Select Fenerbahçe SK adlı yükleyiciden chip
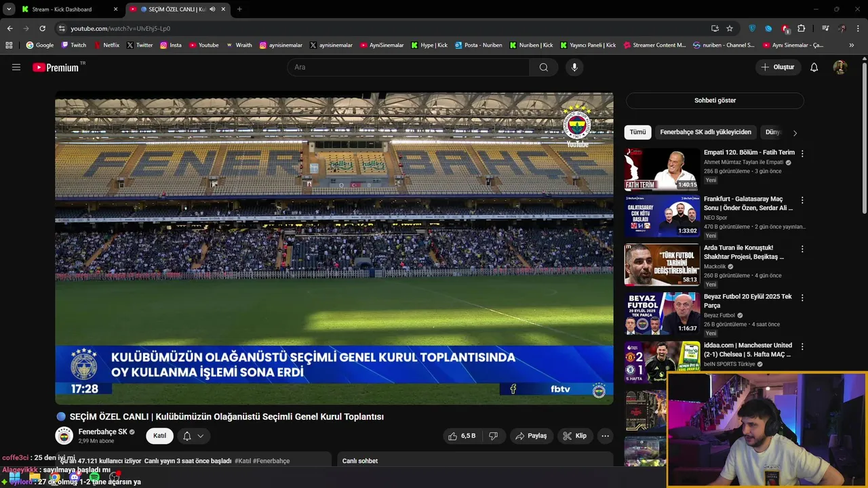The width and height of the screenshot is (868, 488). pyautogui.click(x=705, y=132)
